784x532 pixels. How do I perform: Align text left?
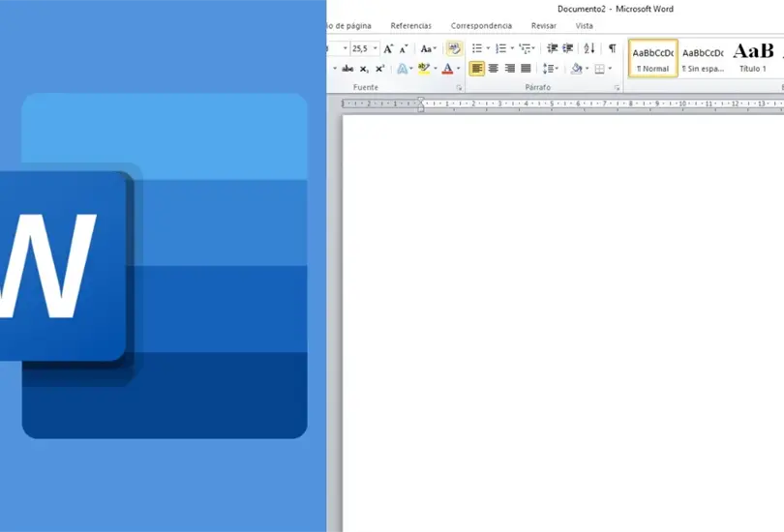(x=476, y=69)
